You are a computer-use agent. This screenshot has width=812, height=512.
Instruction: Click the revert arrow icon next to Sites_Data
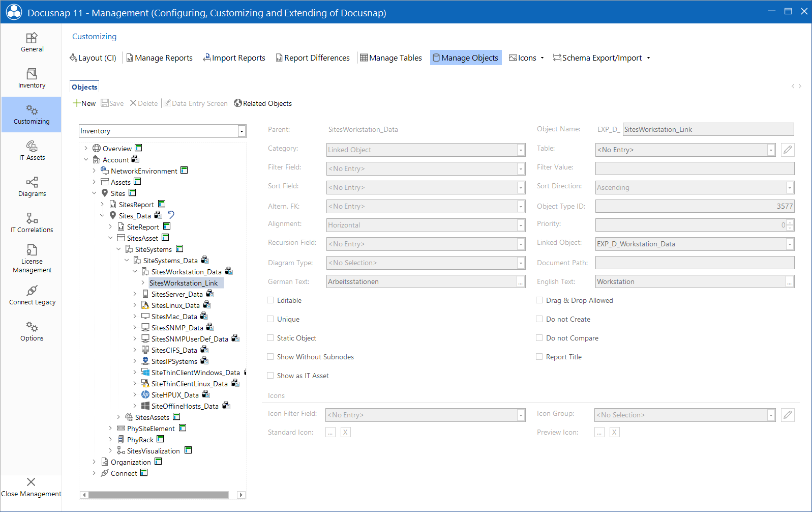[171, 215]
